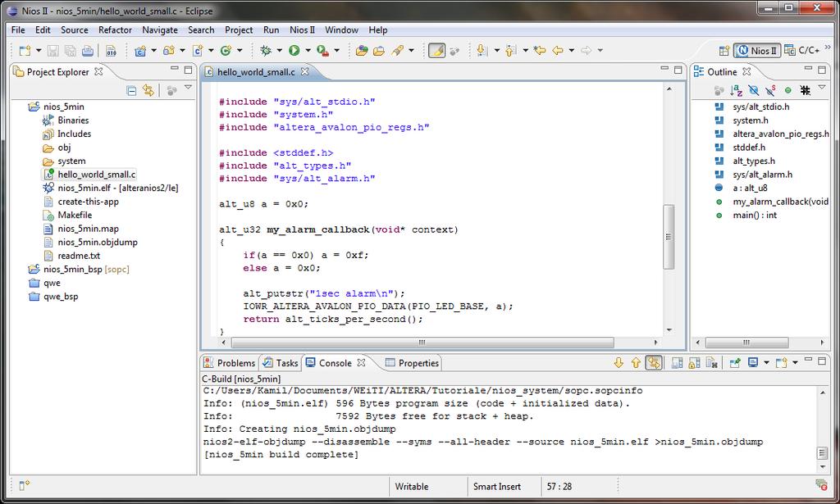The width and height of the screenshot is (840, 504).
Task: Toggle Link with Editor in Project Explorer
Action: pos(148,90)
